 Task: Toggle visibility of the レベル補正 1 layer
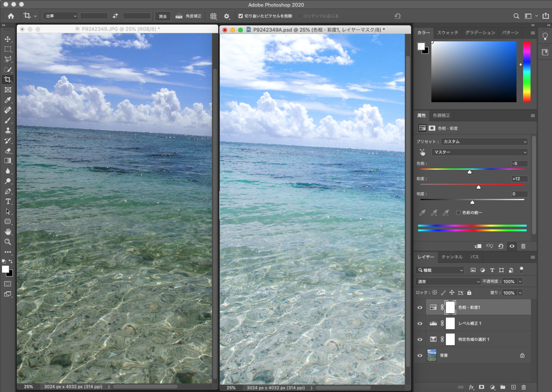click(419, 324)
